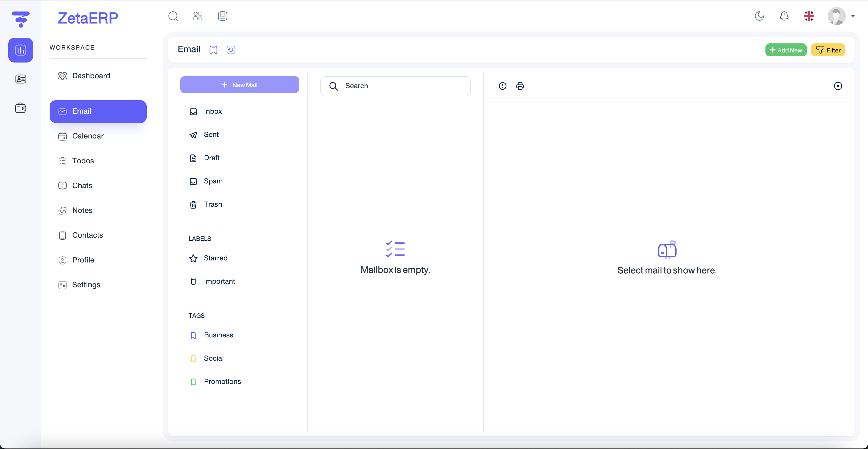Select the yellow Social tag
This screenshot has height=449, width=868.
point(213,358)
